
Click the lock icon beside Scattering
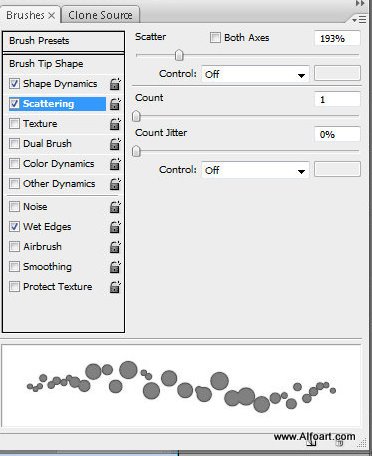(x=115, y=104)
